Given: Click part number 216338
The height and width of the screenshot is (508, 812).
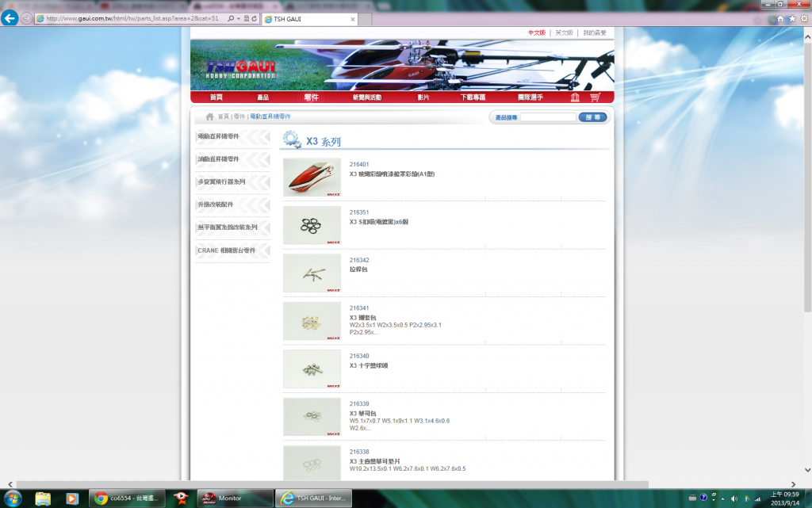Looking at the screenshot, I should (359, 453).
